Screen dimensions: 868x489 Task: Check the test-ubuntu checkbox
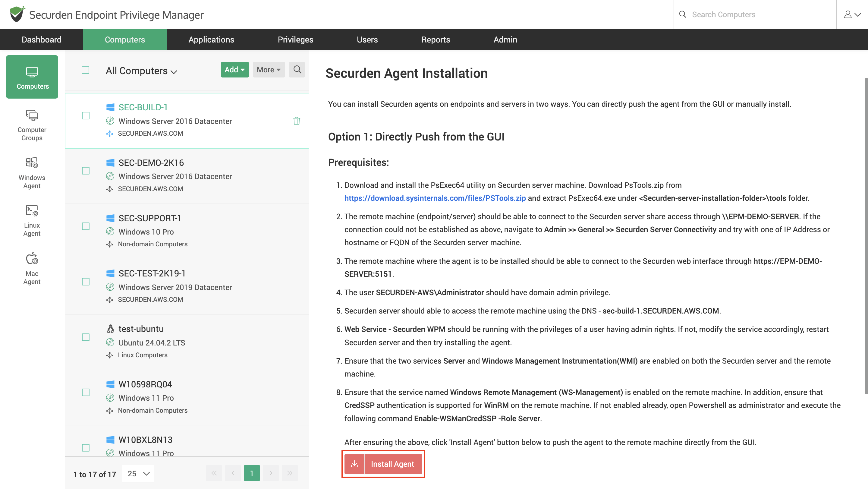(x=86, y=337)
